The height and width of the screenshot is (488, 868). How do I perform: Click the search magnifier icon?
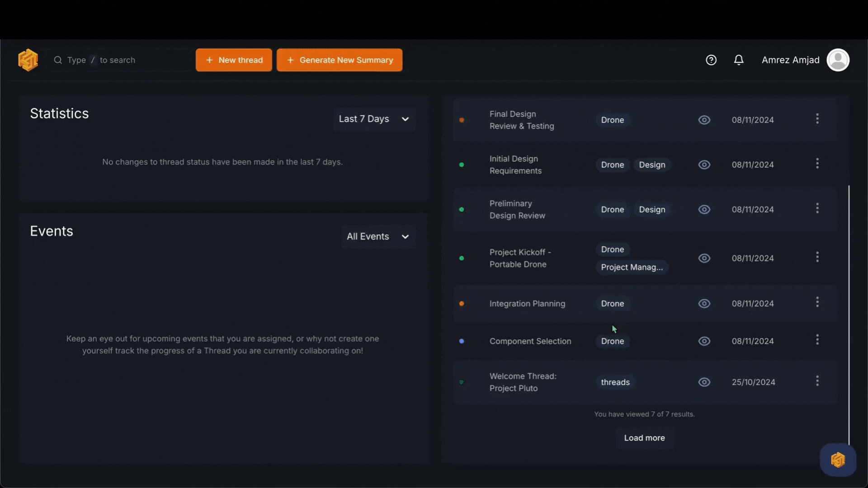pyautogui.click(x=58, y=60)
